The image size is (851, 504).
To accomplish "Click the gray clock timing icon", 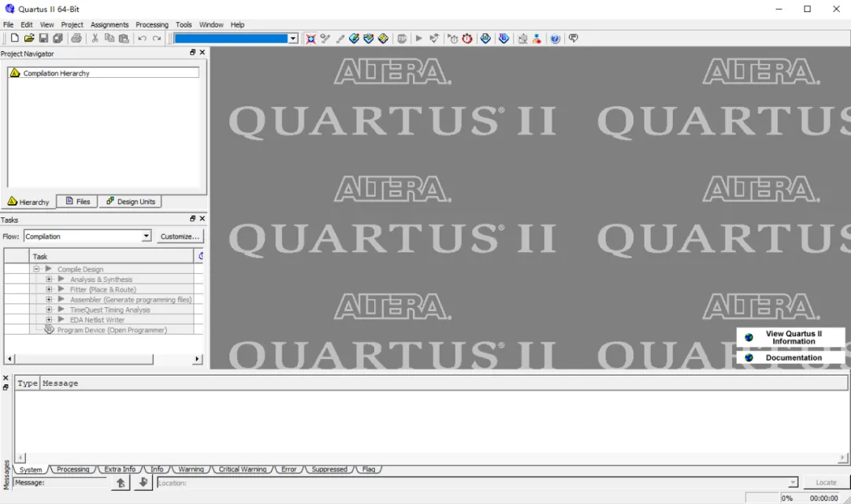I will coord(452,38).
